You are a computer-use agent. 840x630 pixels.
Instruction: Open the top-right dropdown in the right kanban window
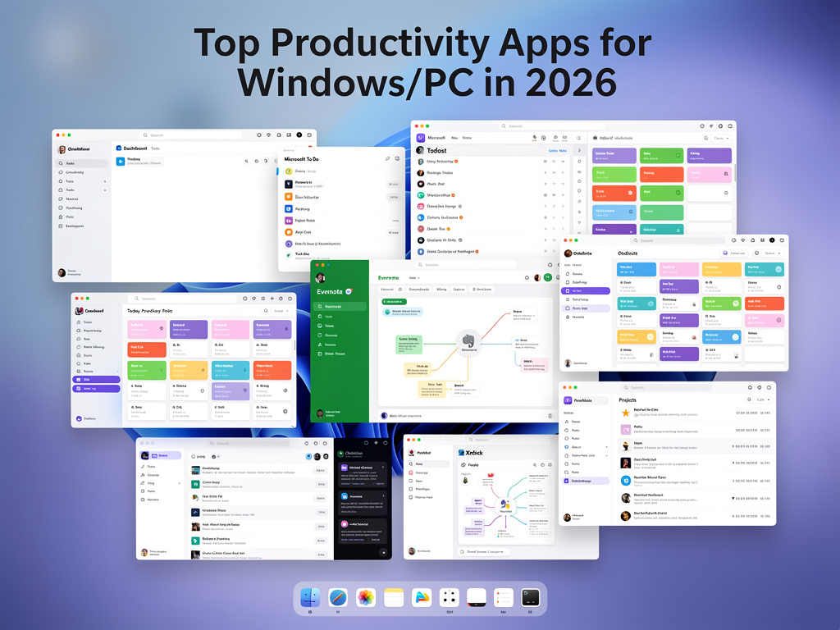[x=774, y=253]
